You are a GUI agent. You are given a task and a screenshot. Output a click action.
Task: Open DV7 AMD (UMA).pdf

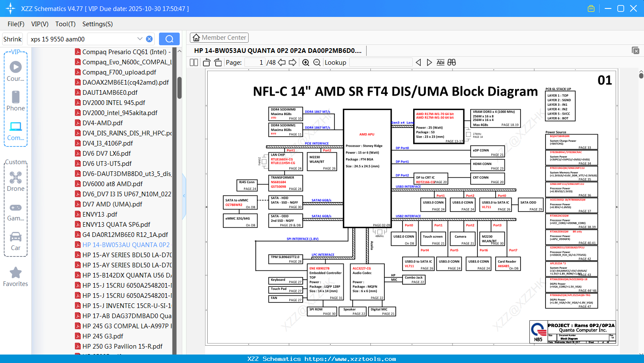click(x=108, y=204)
